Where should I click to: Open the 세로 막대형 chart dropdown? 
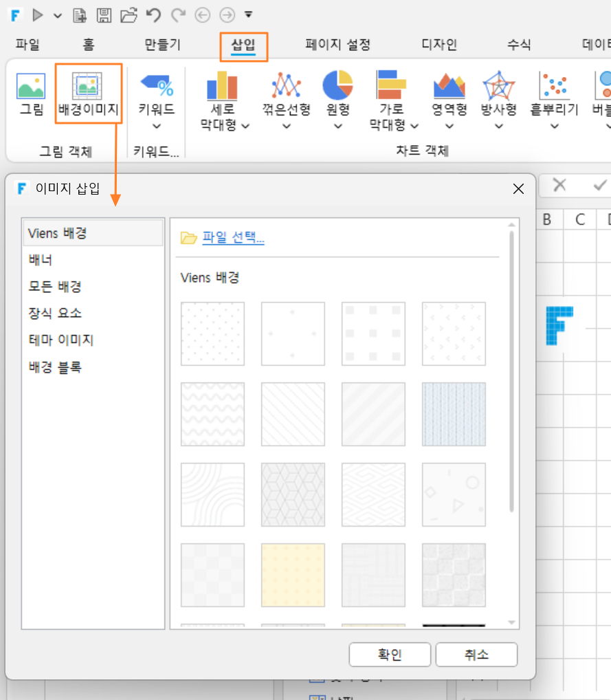pyautogui.click(x=245, y=127)
